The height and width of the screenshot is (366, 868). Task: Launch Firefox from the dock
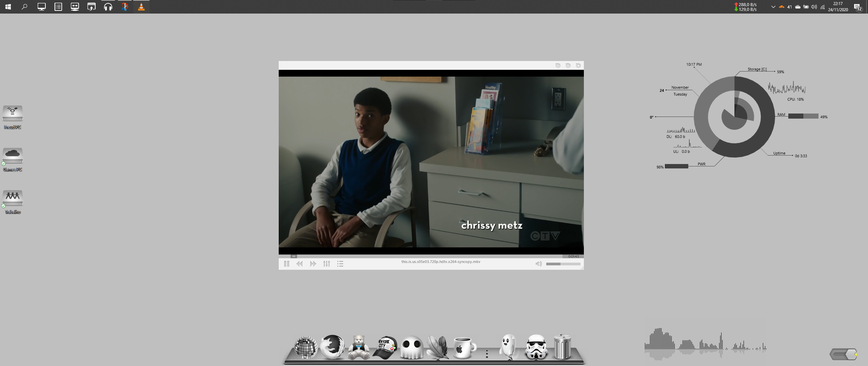tap(332, 347)
